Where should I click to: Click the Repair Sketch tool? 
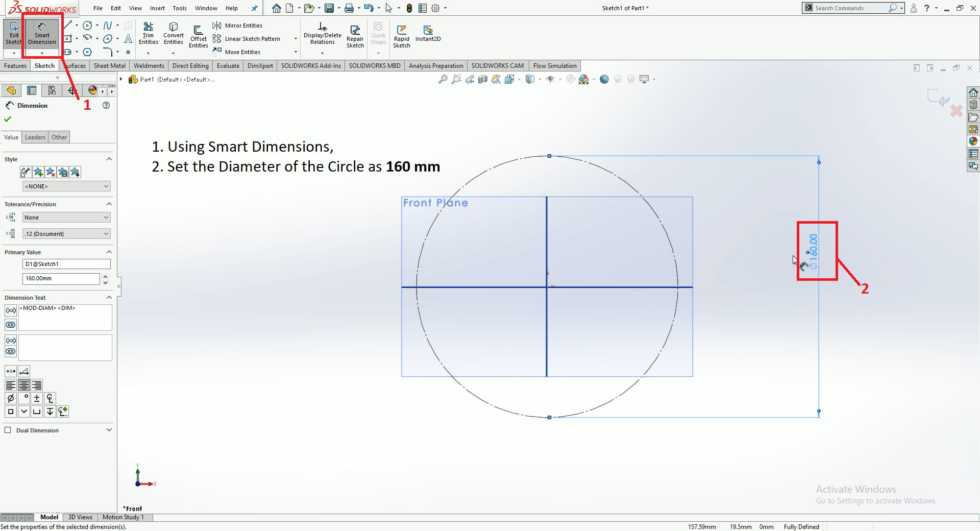(x=355, y=37)
